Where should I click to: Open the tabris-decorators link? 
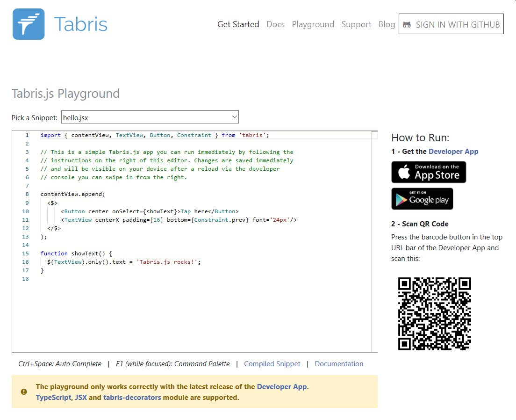coord(132,398)
